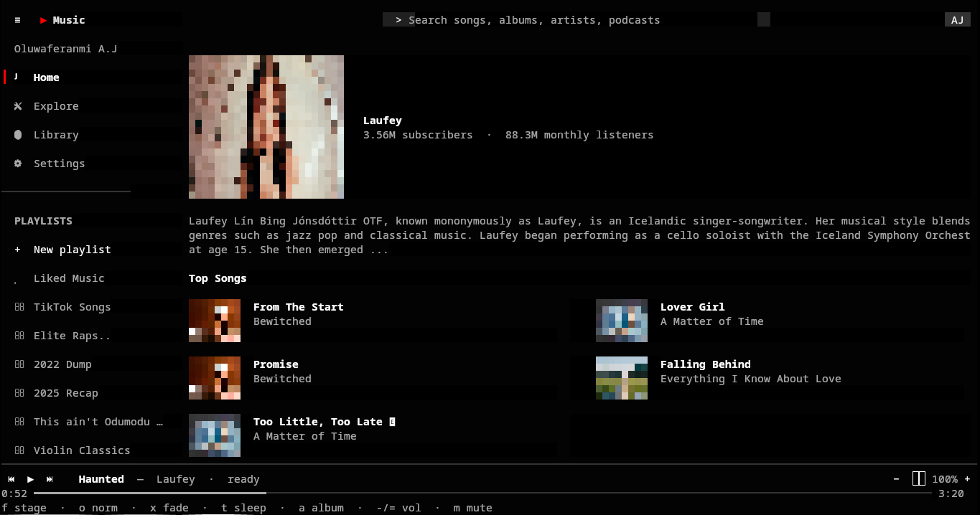
Task: Open Laufey artist cover image
Action: pos(266,127)
